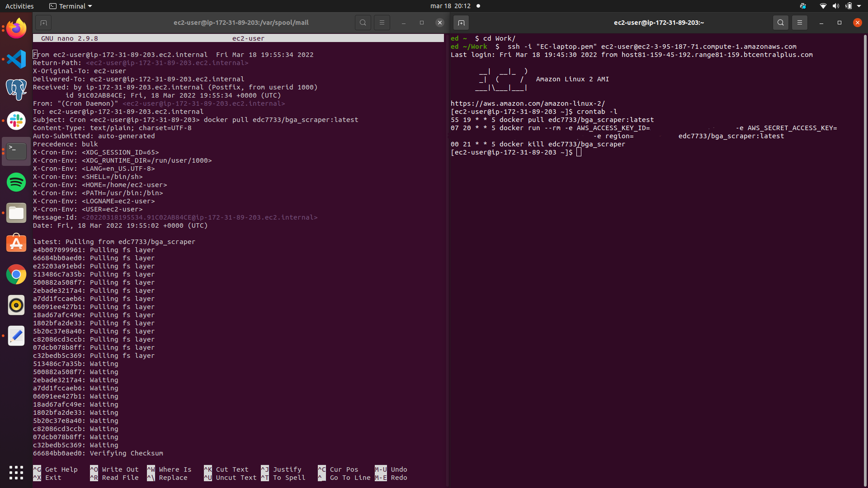Launch Visual Studio Code from dock
Screen dimensions: 868x488
point(16,59)
